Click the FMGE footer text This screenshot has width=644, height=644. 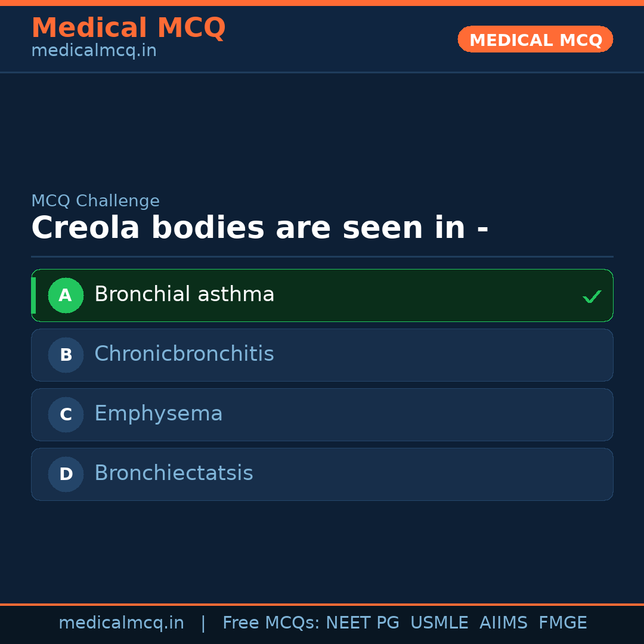point(562,623)
